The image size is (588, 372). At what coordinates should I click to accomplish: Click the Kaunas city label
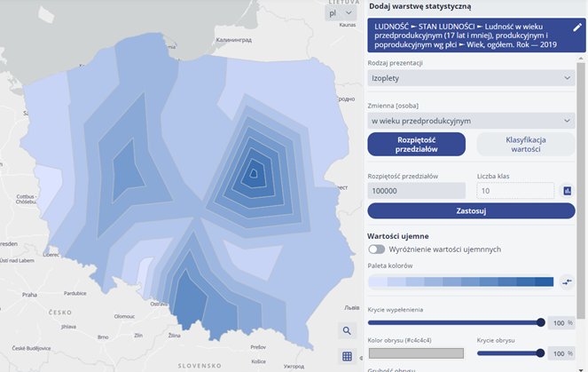(x=348, y=25)
